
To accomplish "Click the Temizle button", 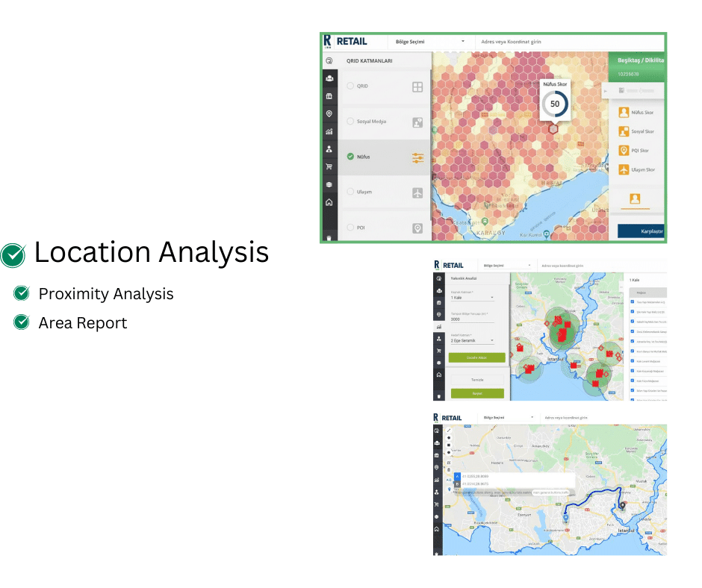I will [477, 380].
